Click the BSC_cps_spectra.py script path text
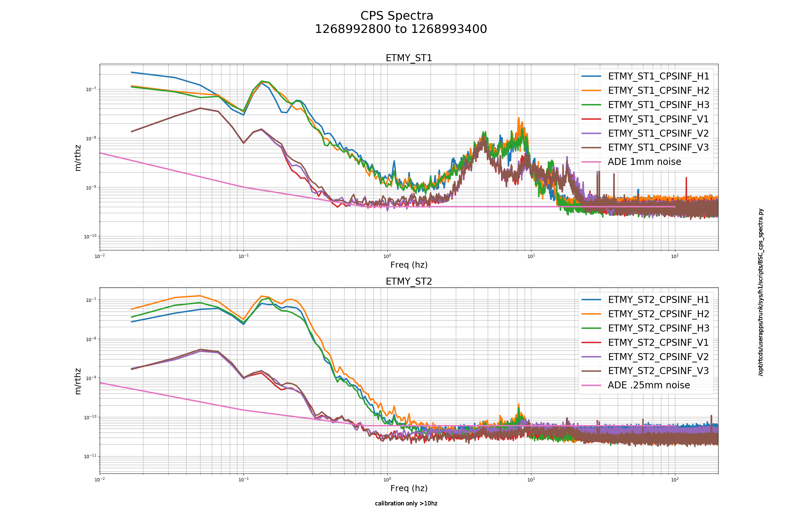798x532 pixels. (x=761, y=292)
